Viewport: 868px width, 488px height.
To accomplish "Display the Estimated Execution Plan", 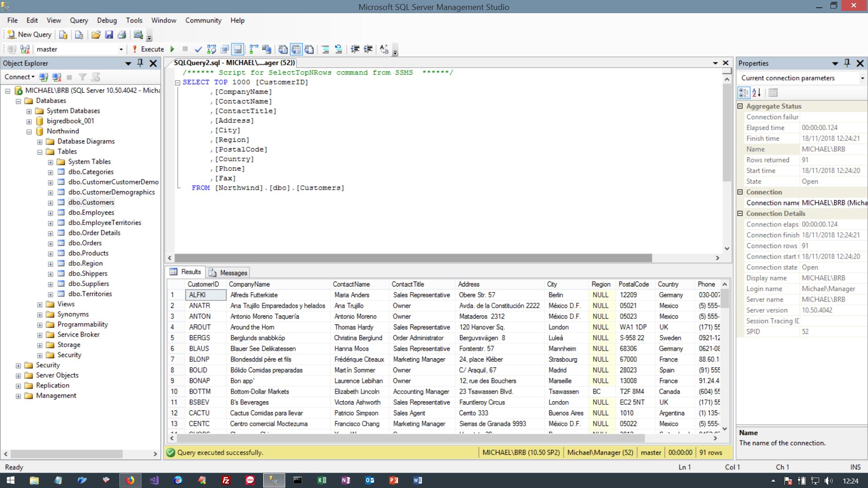I will tap(212, 49).
